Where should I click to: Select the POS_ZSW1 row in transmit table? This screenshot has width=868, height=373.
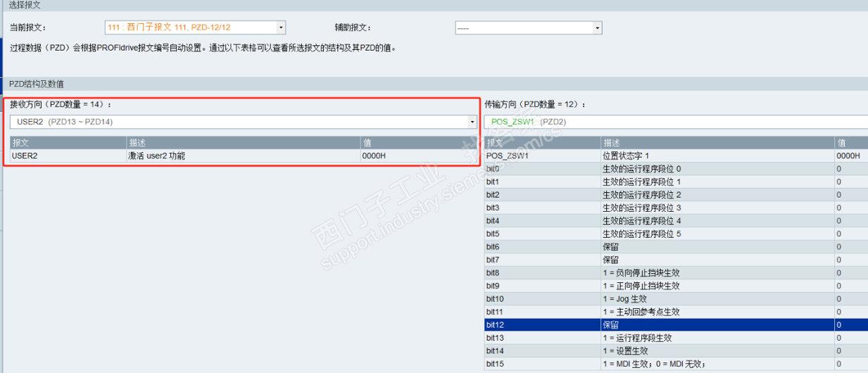676,156
